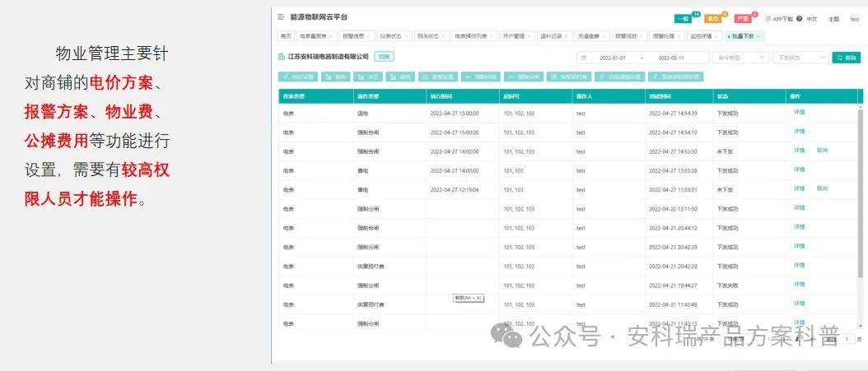868x371 pixels.
Task: Open 详情 for row created 2022-04-27 14:54:39
Action: pyautogui.click(x=800, y=112)
